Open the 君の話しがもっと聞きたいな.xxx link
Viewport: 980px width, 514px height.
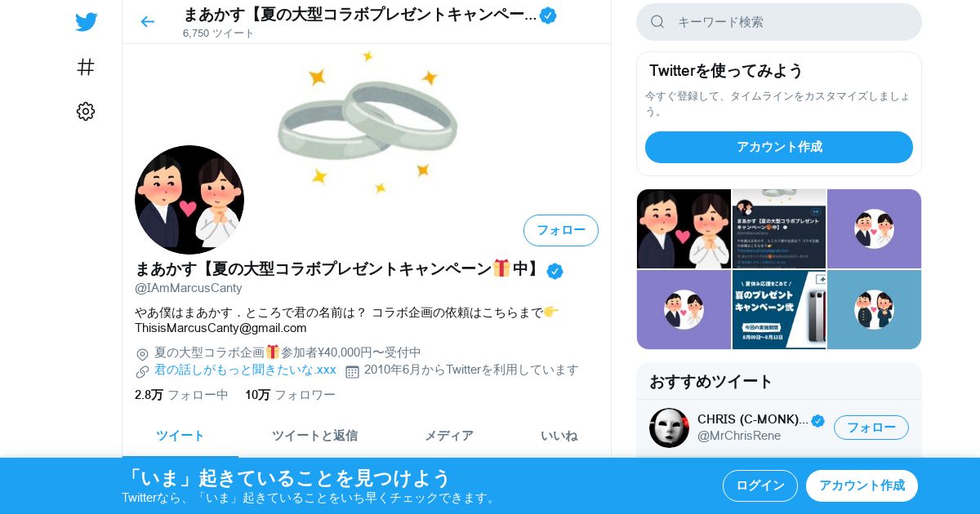[x=245, y=370]
